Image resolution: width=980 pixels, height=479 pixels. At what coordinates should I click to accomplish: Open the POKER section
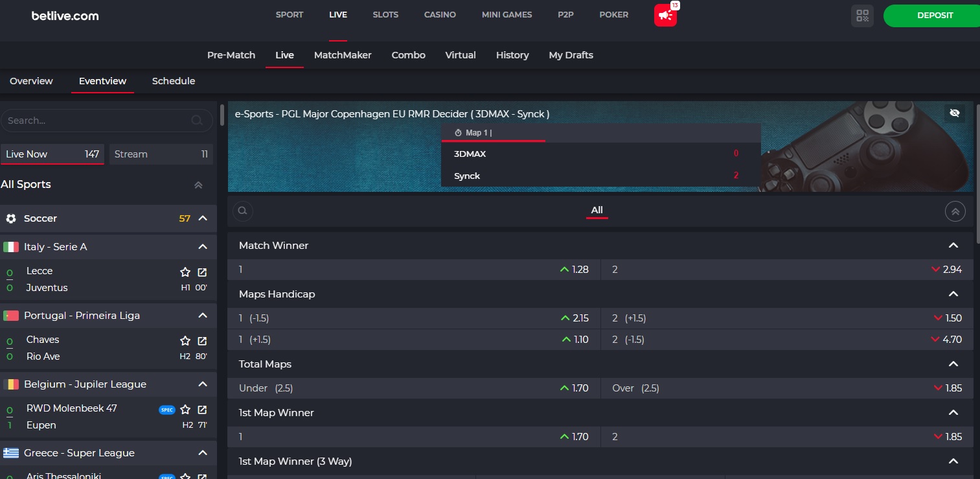tap(614, 15)
